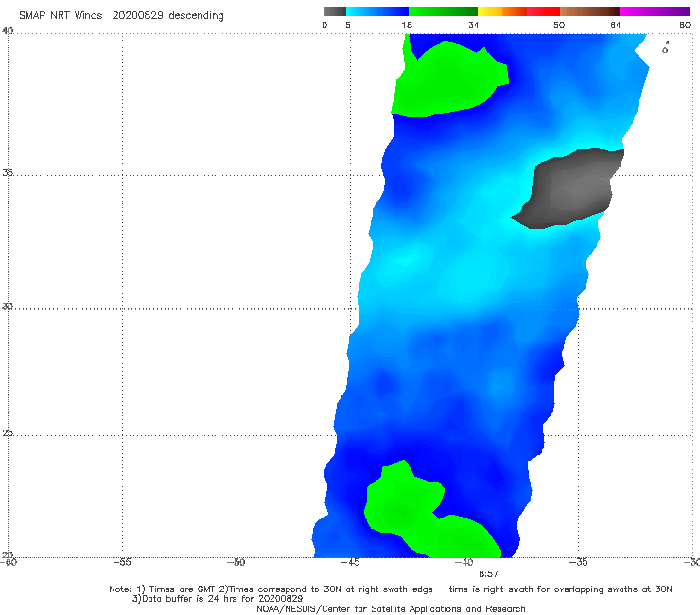Click the color bar label '64'
700x615 pixels.
(616, 25)
